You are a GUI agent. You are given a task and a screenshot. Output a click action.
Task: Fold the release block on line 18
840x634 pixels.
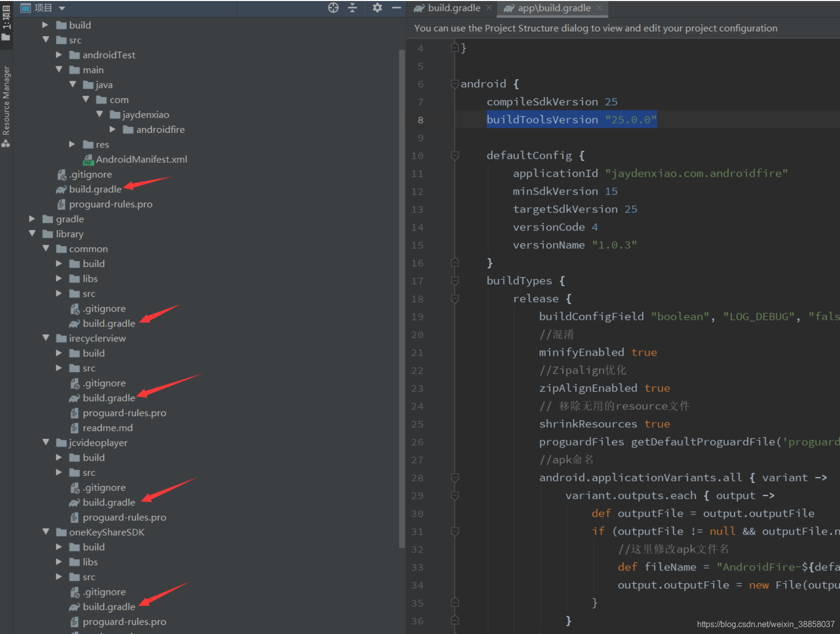click(x=455, y=299)
